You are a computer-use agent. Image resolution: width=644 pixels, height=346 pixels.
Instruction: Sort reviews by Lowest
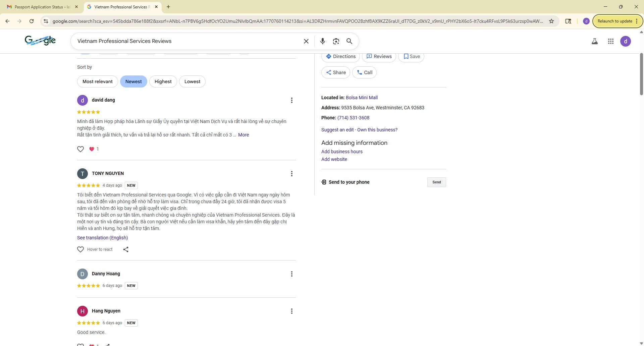pyautogui.click(x=192, y=81)
